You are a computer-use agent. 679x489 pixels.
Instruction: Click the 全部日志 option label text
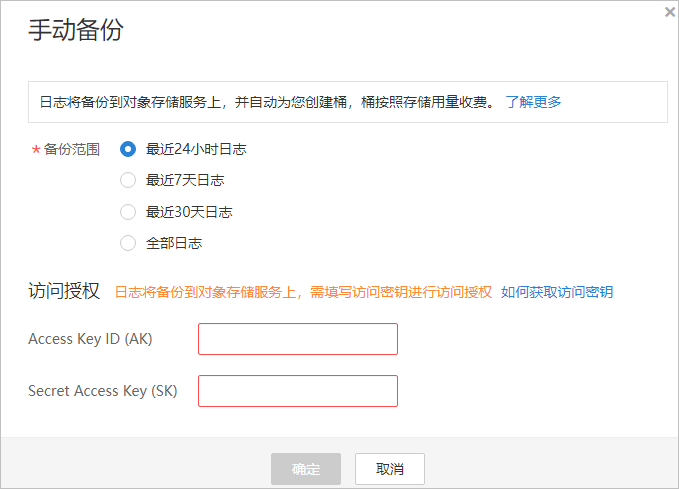(174, 242)
